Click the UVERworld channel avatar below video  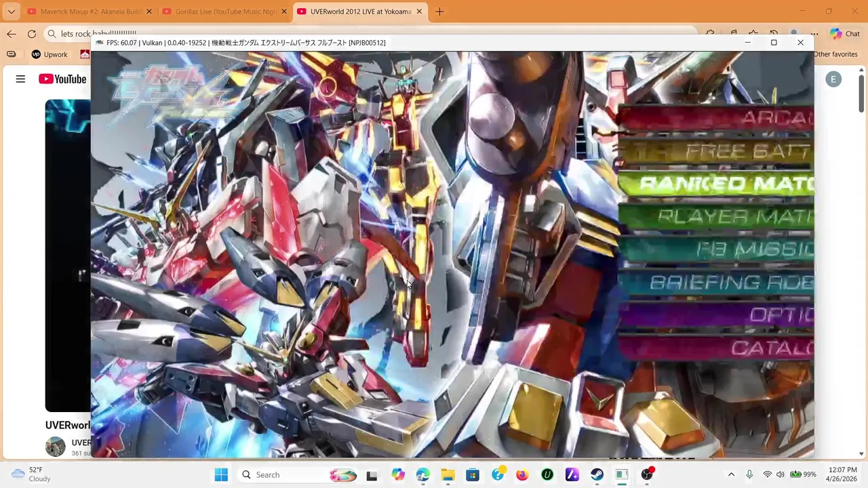[x=56, y=447]
